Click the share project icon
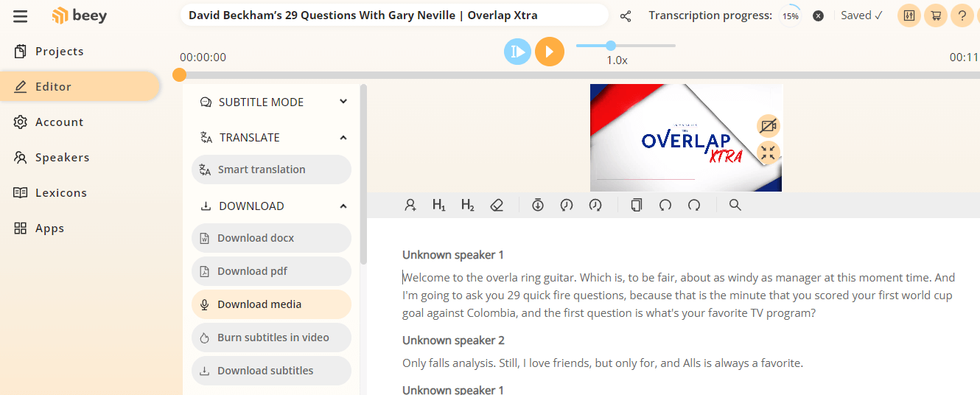This screenshot has height=395, width=980. 626,15
